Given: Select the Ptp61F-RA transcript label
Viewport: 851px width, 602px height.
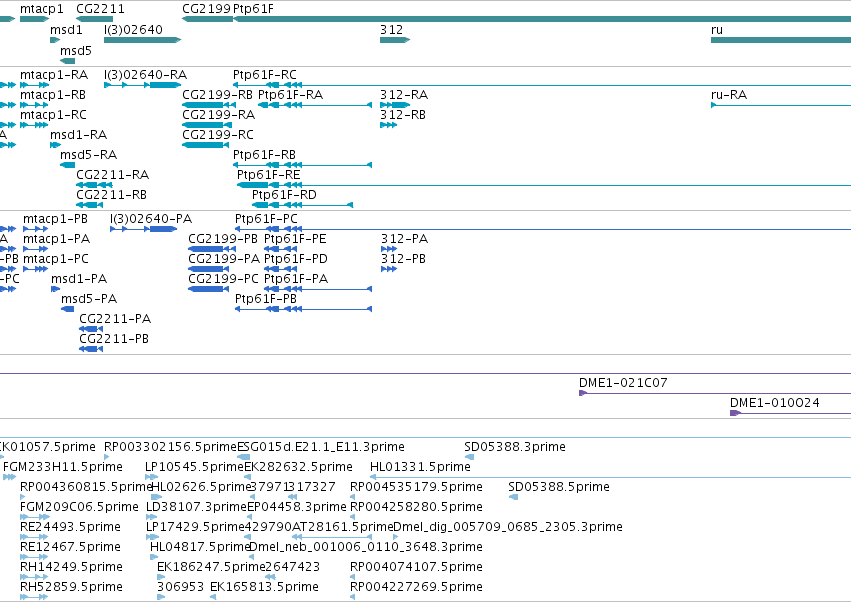Looking at the screenshot, I should click(x=290, y=95).
